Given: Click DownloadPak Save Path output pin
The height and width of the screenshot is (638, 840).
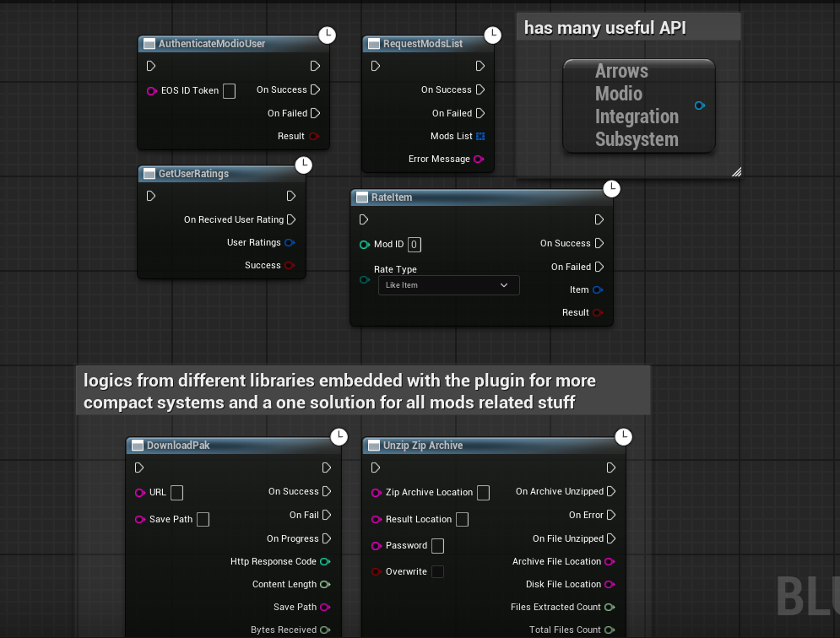Looking at the screenshot, I should pos(325,607).
